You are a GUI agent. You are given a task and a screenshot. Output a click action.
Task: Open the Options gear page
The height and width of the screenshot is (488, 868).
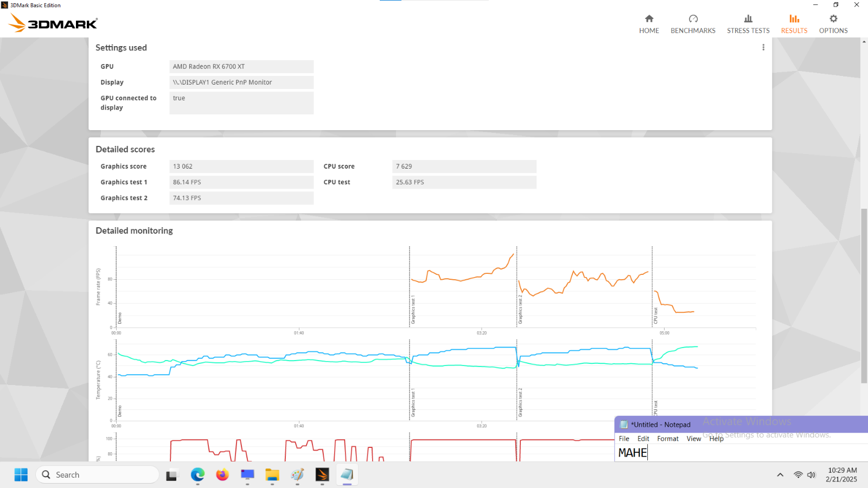pos(833,24)
